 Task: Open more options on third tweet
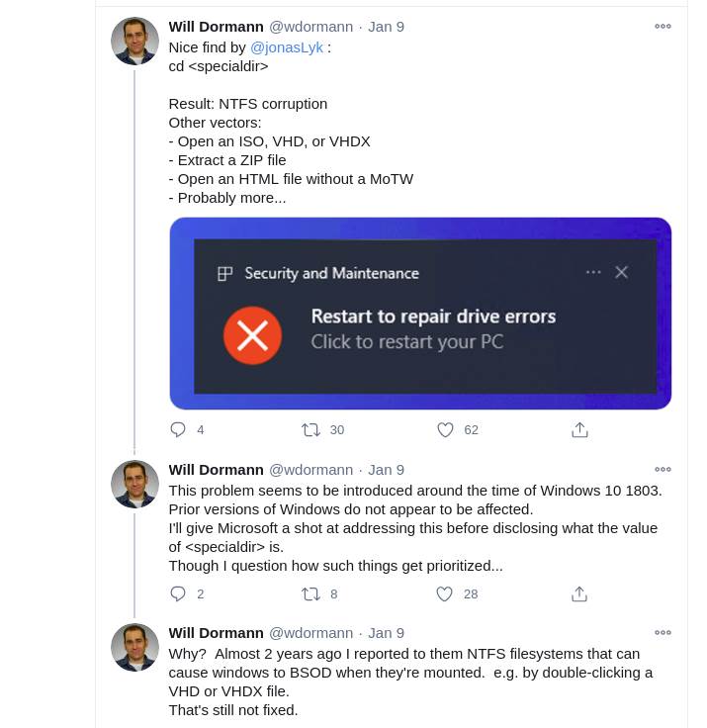click(x=663, y=632)
